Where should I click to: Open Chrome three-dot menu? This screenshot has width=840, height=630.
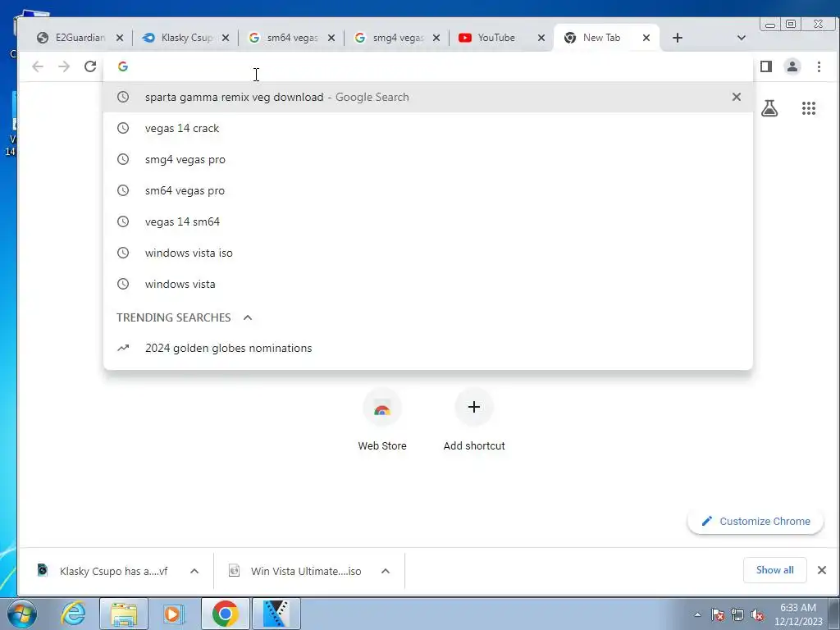click(819, 66)
